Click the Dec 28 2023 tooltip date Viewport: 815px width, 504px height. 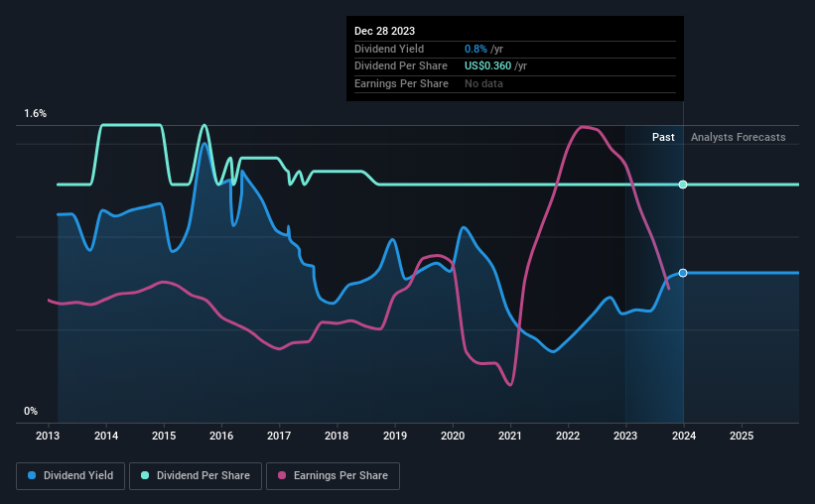tap(384, 31)
